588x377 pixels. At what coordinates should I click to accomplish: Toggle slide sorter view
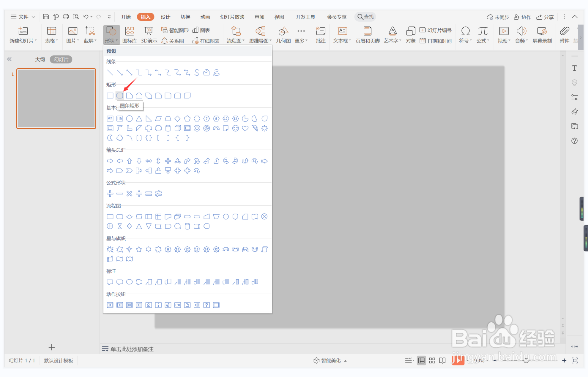click(x=432, y=360)
